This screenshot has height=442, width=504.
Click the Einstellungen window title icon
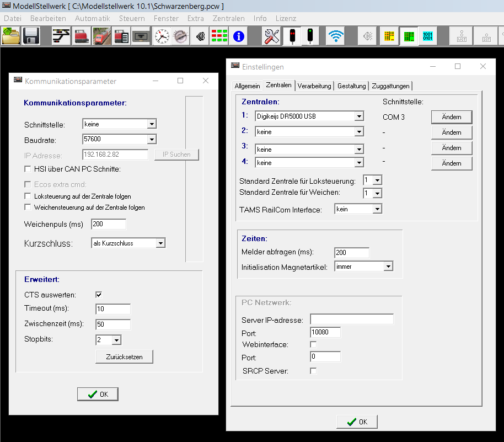tap(235, 66)
